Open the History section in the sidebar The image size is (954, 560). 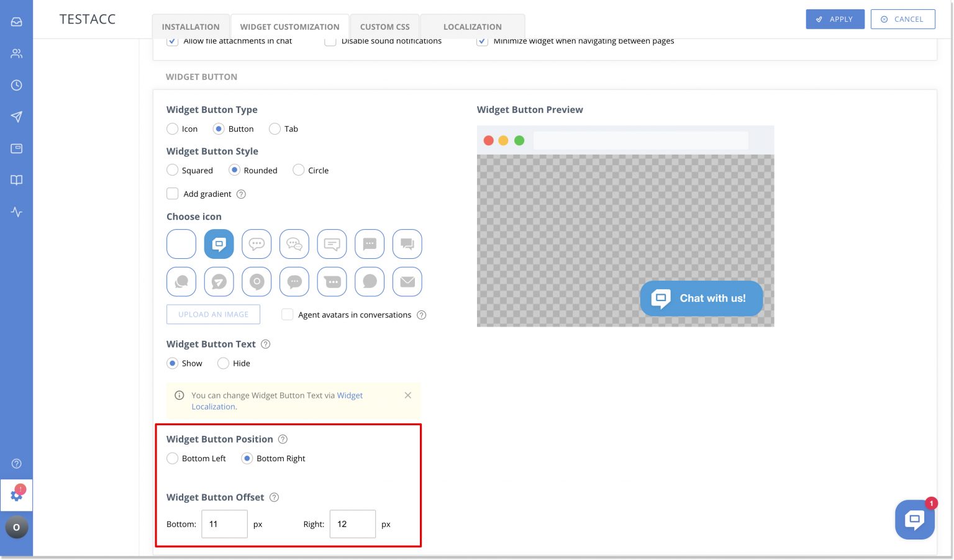[16, 86]
